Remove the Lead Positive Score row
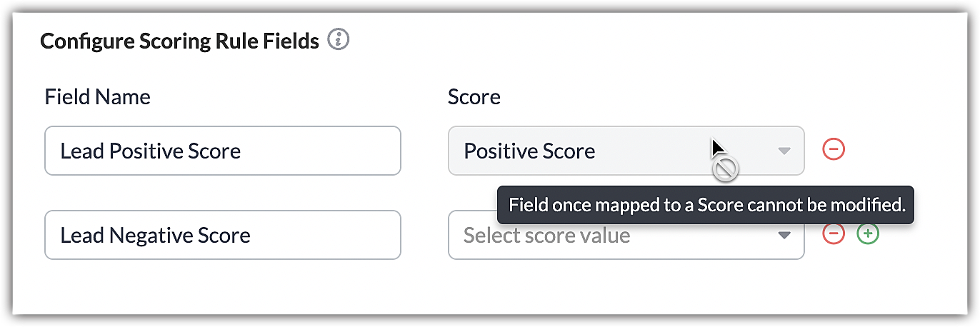980x327 pixels. (834, 150)
